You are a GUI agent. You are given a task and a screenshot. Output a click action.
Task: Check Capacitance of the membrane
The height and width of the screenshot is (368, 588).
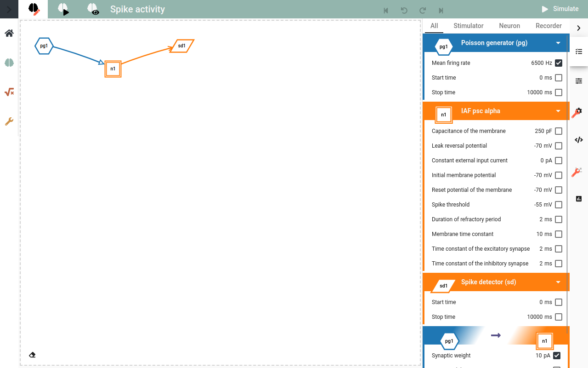559,131
